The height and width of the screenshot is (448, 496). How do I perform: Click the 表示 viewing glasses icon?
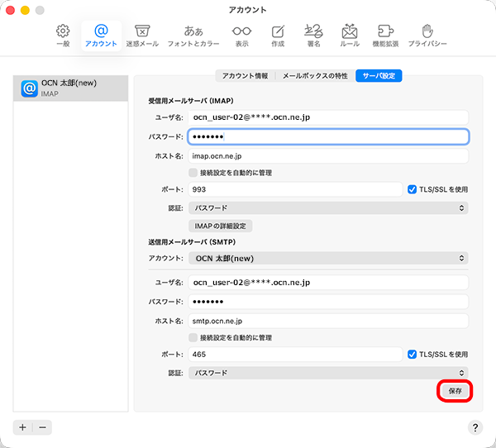pos(241,35)
